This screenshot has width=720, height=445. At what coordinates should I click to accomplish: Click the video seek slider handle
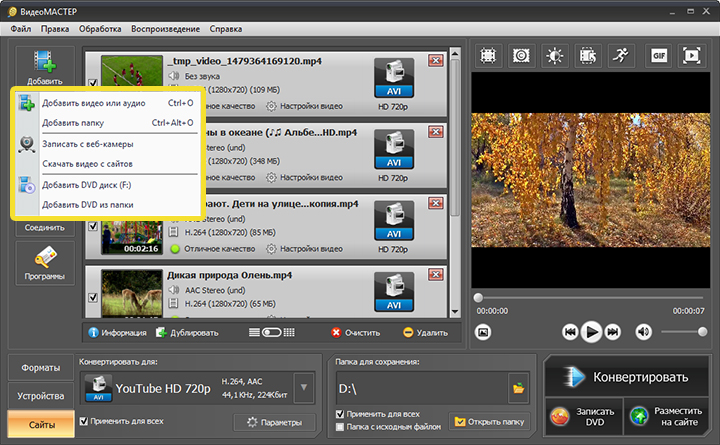pos(478,298)
